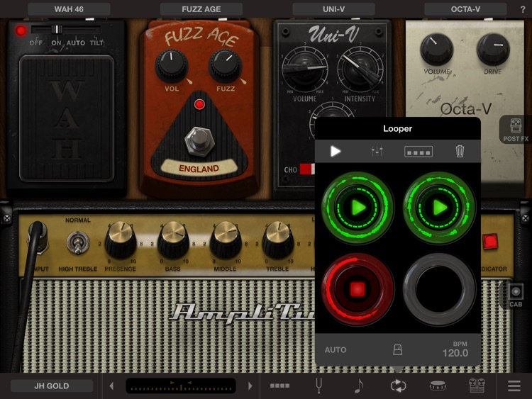Toggle the amp red indicator power light
Screen dimensions: 532x399
pos(490,242)
